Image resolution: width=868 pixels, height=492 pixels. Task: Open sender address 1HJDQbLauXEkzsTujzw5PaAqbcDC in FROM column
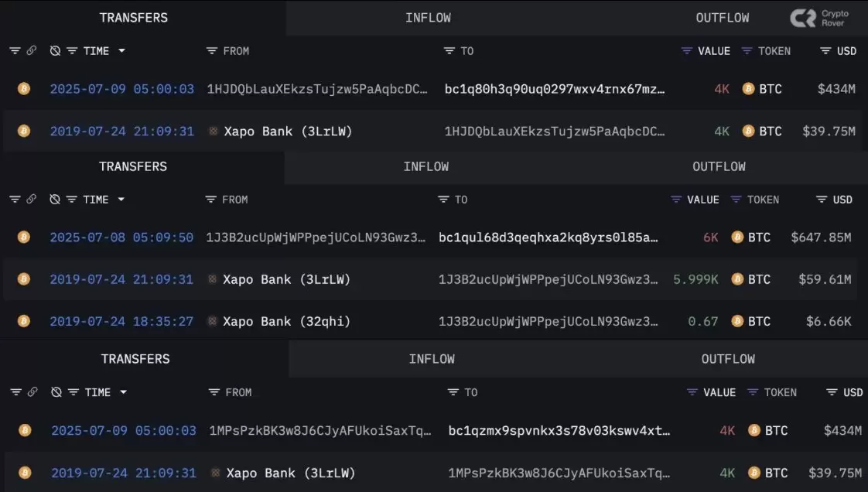316,89
